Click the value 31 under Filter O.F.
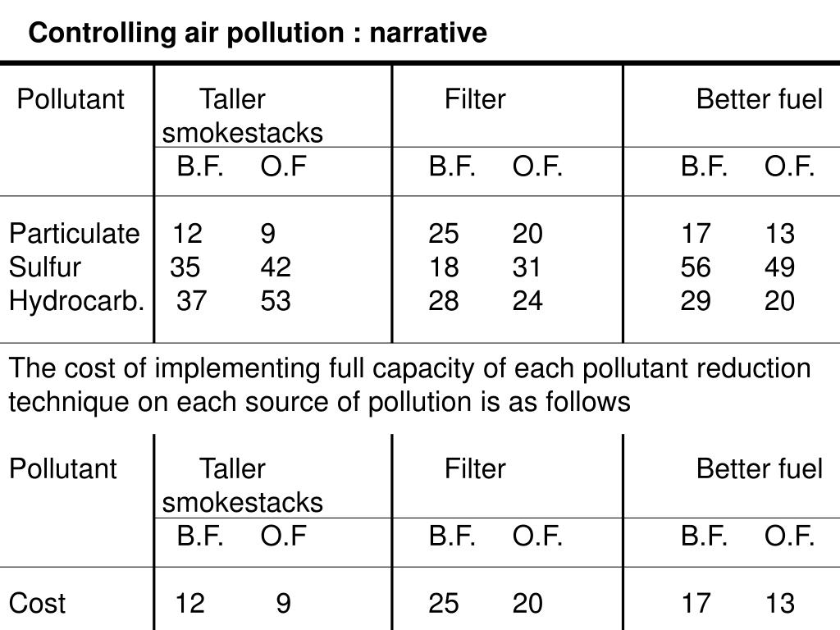Image resolution: width=840 pixels, height=630 pixels. (x=527, y=267)
